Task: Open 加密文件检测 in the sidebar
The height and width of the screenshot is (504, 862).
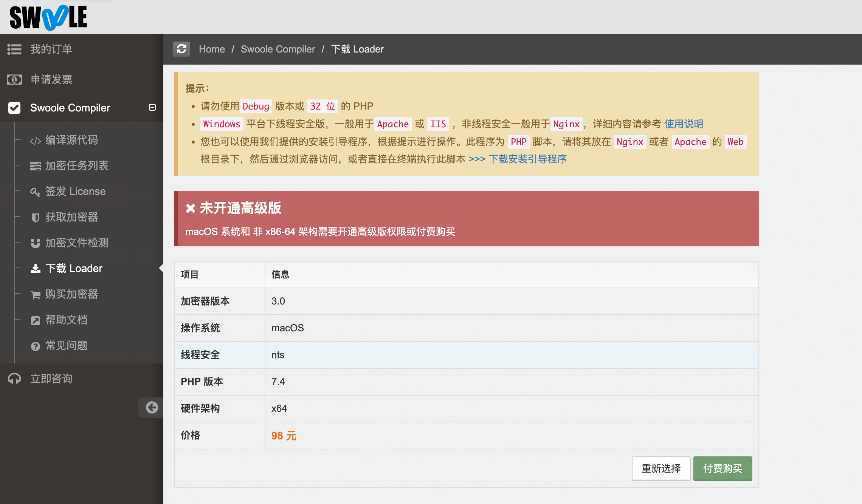Action: tap(77, 243)
